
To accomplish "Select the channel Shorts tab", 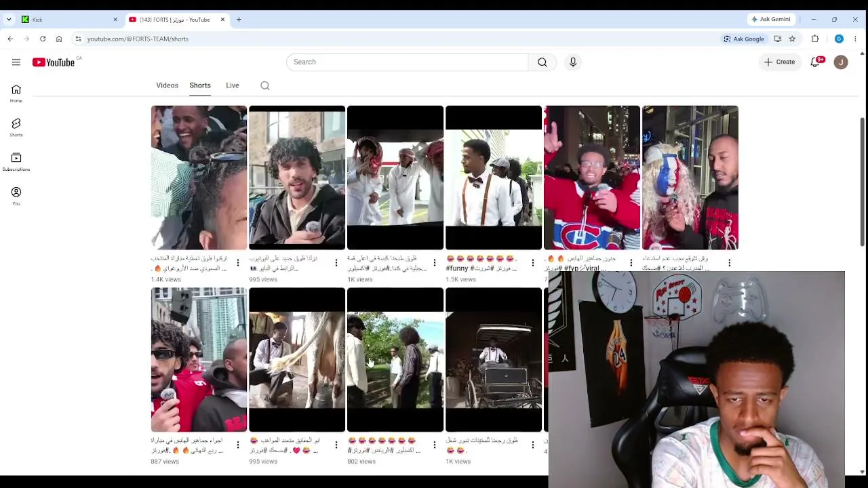I will (200, 85).
